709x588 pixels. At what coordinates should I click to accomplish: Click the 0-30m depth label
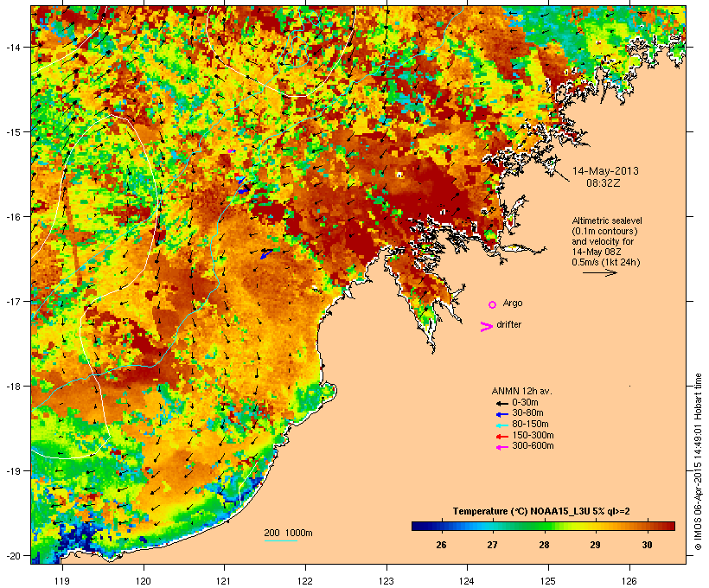525,402
